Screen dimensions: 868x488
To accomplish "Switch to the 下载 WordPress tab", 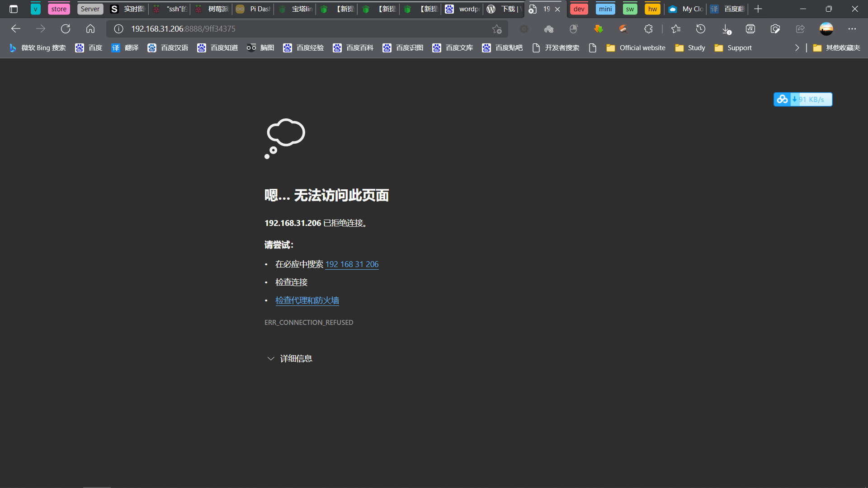I will (x=505, y=9).
